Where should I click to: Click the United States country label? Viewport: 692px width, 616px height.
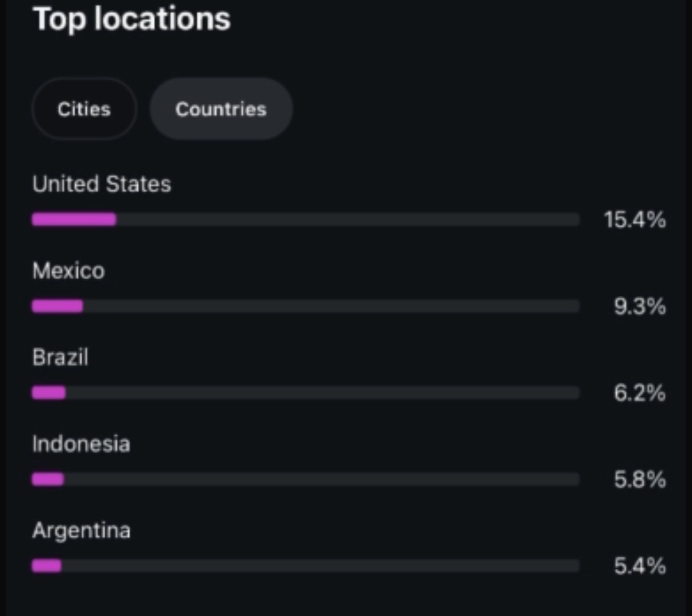coord(102,184)
